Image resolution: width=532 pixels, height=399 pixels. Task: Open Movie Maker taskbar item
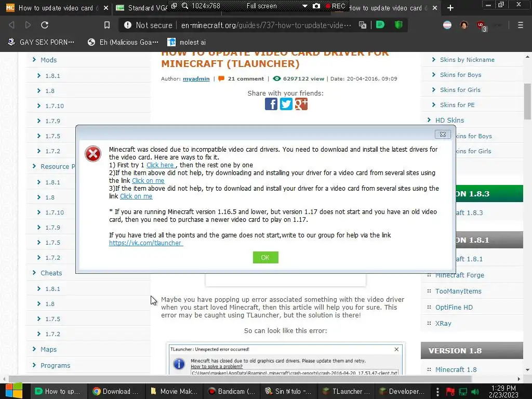(175, 391)
